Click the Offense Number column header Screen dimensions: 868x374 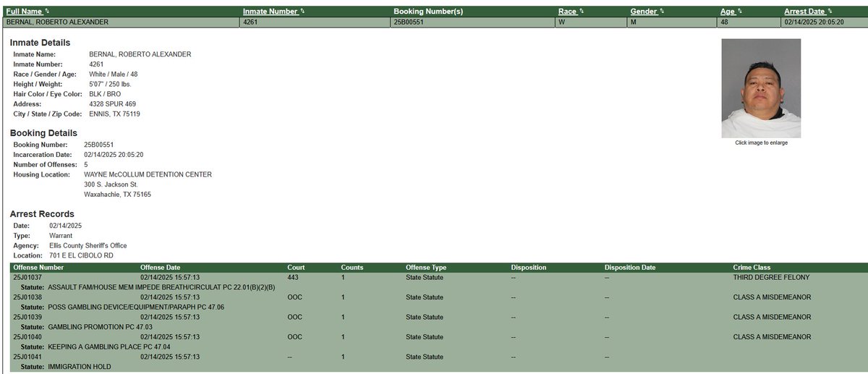(38, 268)
